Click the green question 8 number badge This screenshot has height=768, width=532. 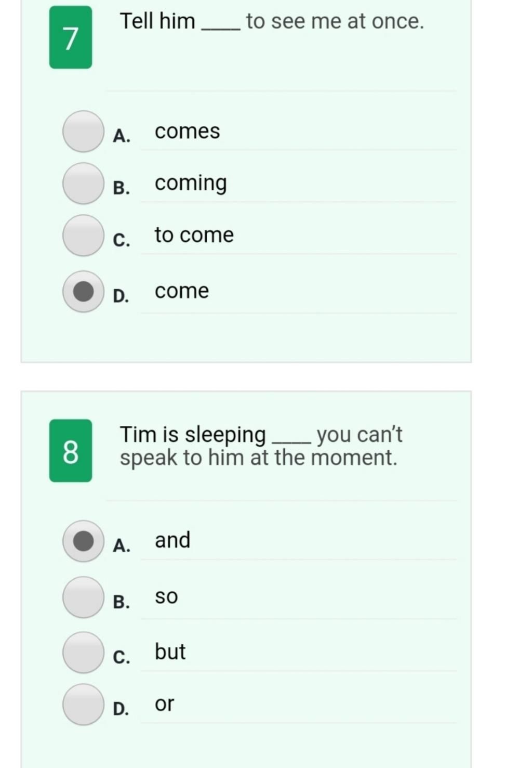[71, 451]
